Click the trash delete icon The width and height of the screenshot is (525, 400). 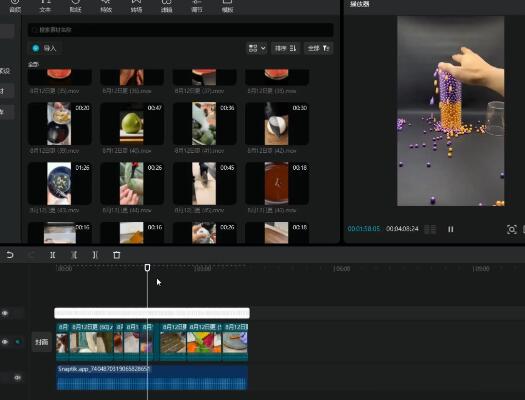tap(117, 255)
